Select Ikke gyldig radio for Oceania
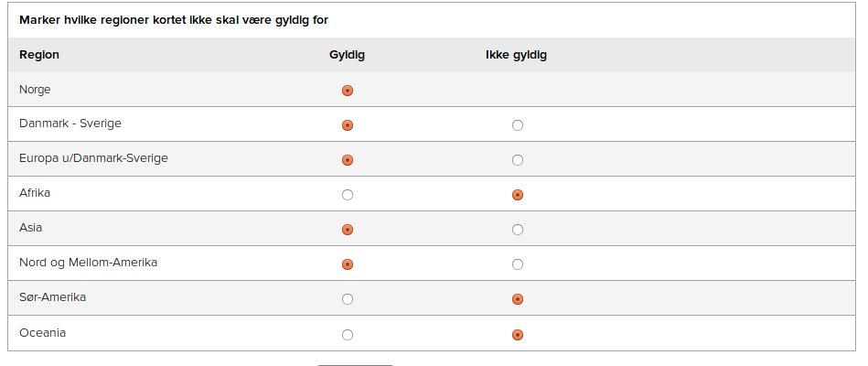 [517, 335]
